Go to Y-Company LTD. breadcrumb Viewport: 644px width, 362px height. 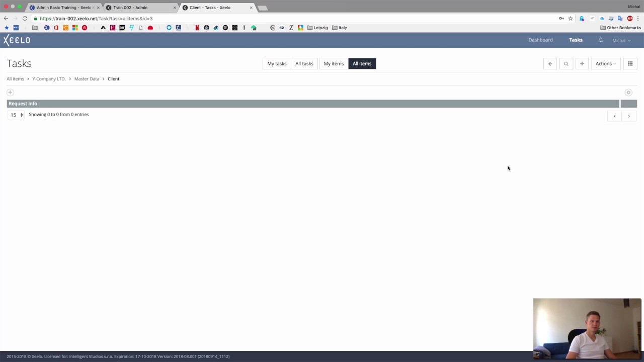[49, 79]
